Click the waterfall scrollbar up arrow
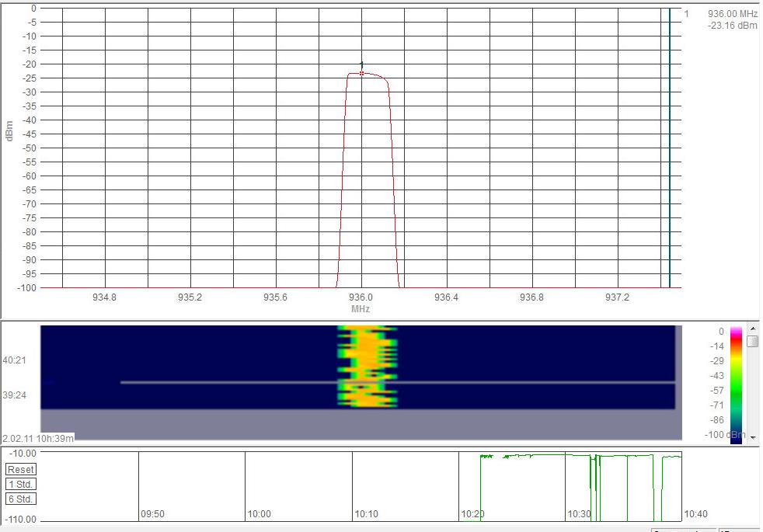This screenshot has height=532, width=763. point(753,329)
